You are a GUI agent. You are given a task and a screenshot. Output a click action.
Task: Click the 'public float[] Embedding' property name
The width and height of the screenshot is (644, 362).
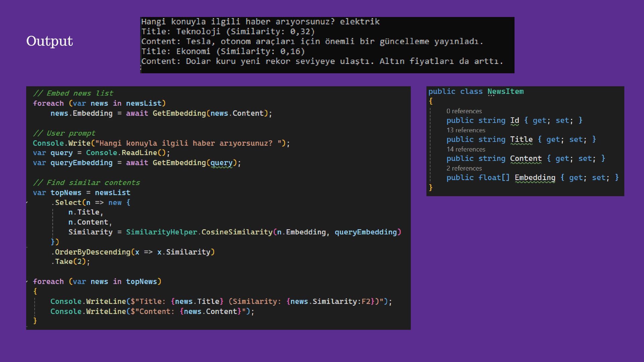point(535,178)
